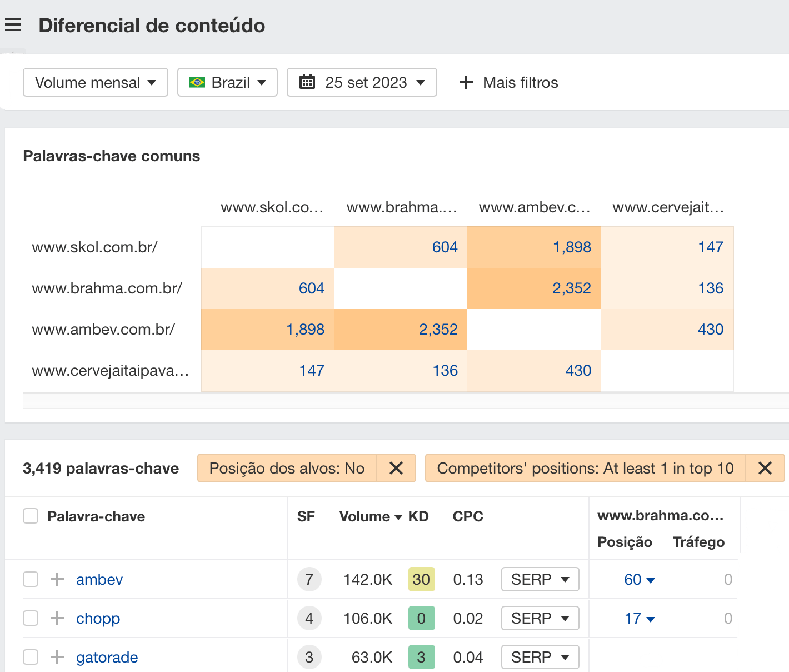Select all keywords with header checkbox
Viewport: 789px width, 672px height.
tap(31, 516)
